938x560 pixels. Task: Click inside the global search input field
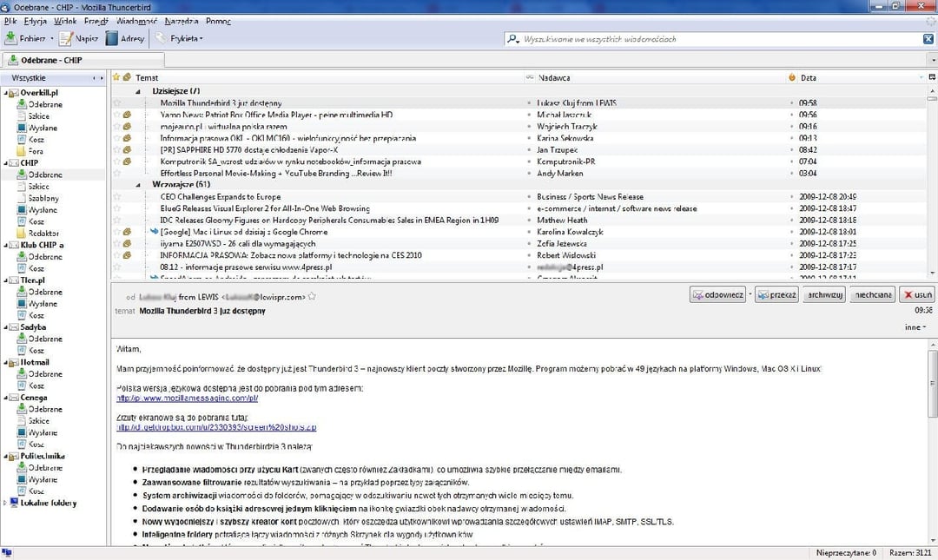click(x=651, y=38)
